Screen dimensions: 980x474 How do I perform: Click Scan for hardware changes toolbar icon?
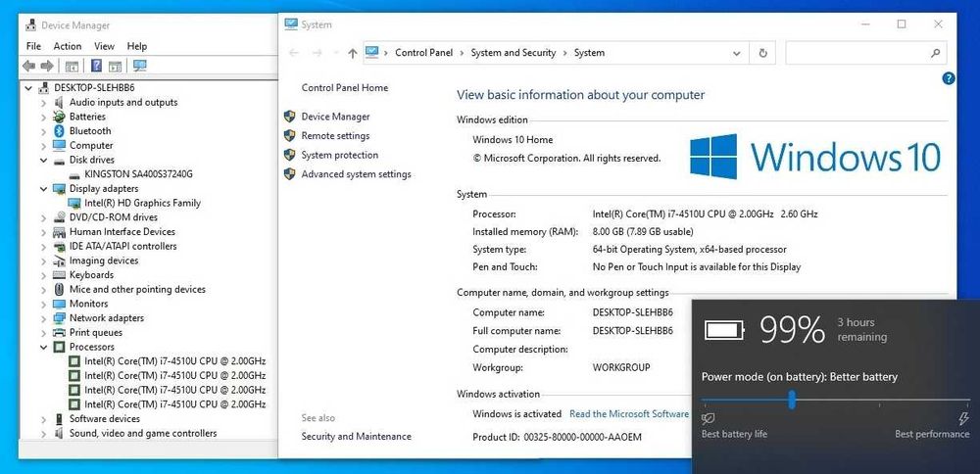(x=140, y=66)
